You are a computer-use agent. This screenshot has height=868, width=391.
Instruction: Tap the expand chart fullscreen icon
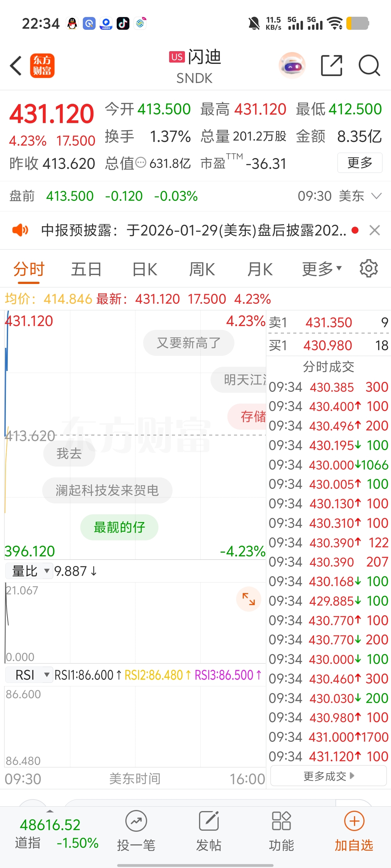point(249,599)
